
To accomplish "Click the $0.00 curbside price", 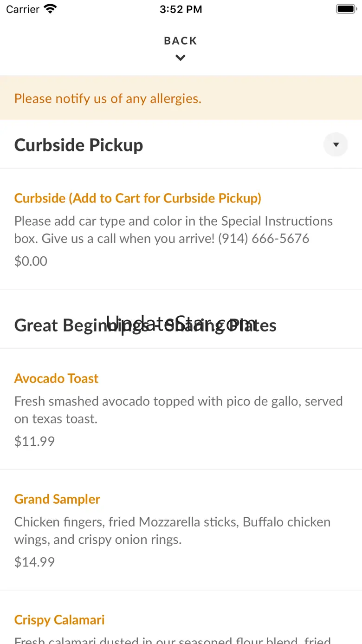I will (31, 261).
